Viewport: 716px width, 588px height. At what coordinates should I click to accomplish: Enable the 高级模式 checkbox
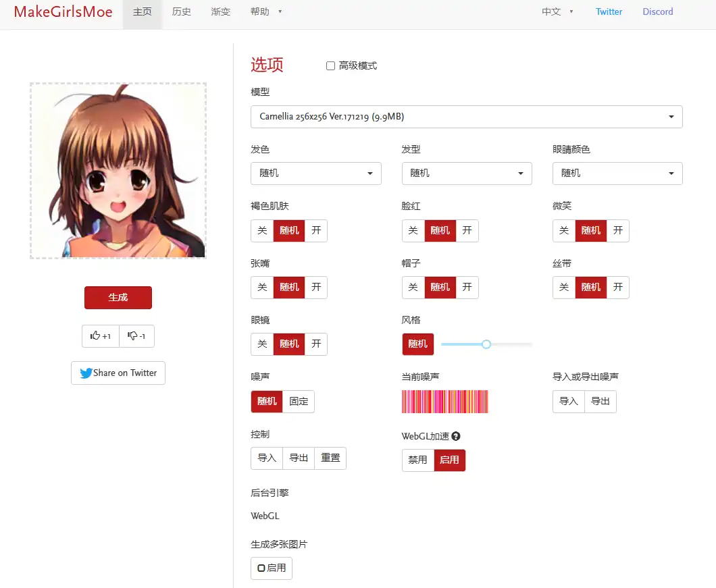coord(331,65)
